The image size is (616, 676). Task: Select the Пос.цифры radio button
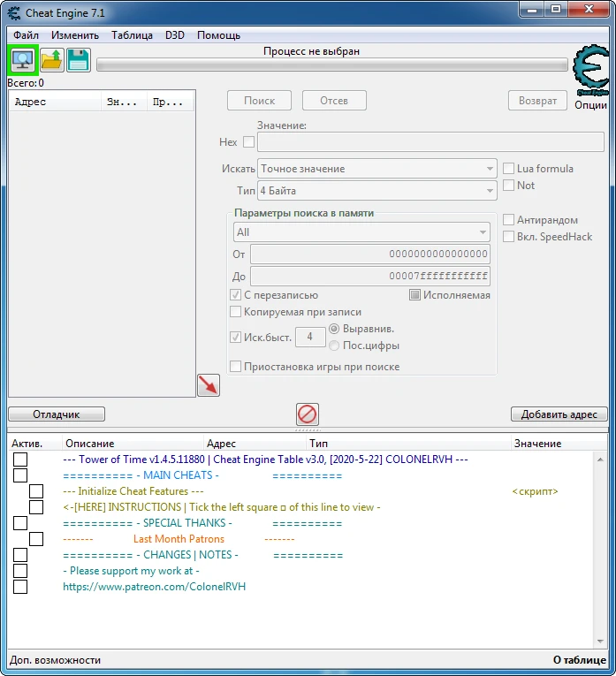(334, 346)
